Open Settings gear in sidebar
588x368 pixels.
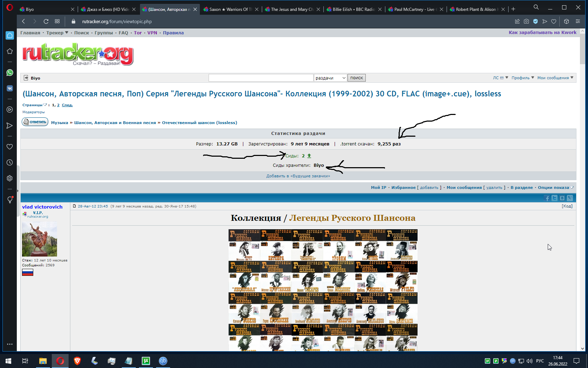point(10,178)
